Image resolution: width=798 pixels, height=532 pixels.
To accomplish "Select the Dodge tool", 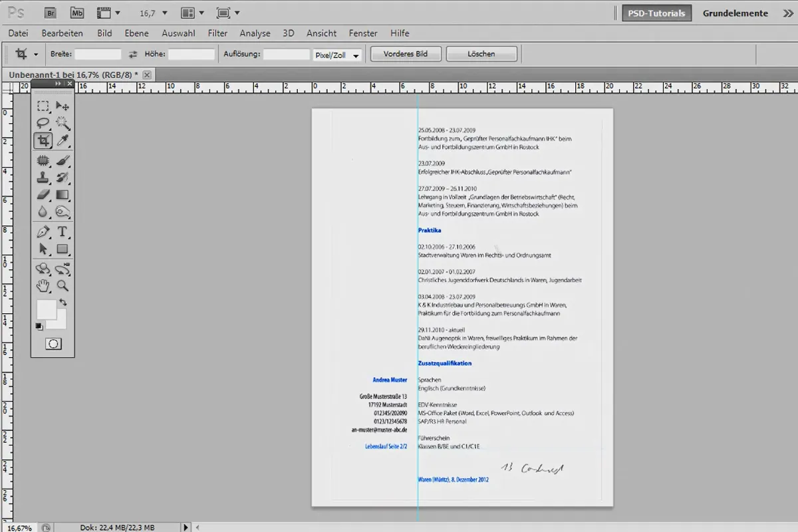I will tap(63, 212).
